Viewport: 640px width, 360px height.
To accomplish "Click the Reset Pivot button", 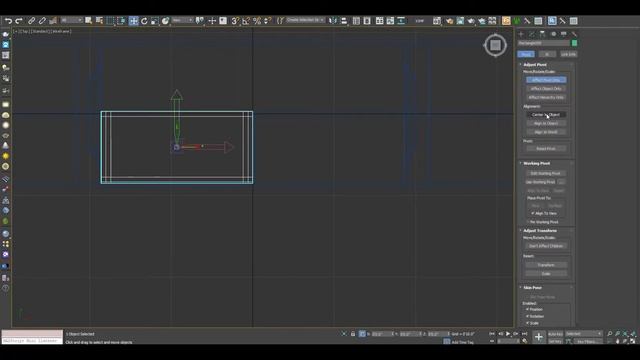I will [546, 149].
